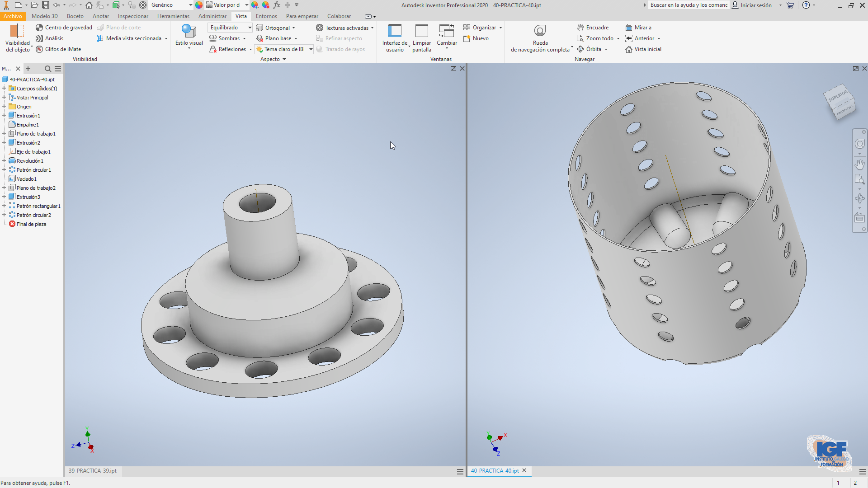
Task: Select the Encuadre (pan hand) tool
Action: [x=592, y=27]
